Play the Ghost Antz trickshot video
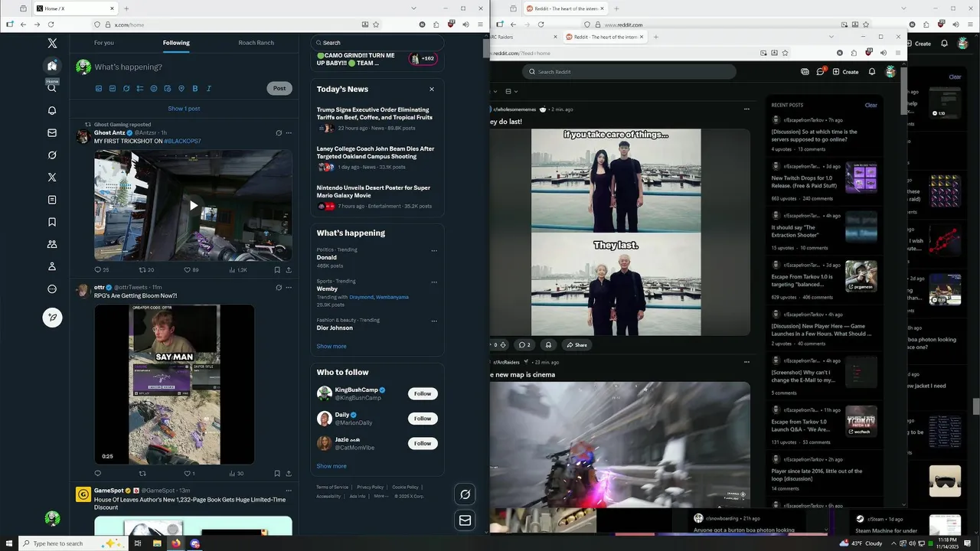Image resolution: width=980 pixels, height=551 pixels. 193,205
